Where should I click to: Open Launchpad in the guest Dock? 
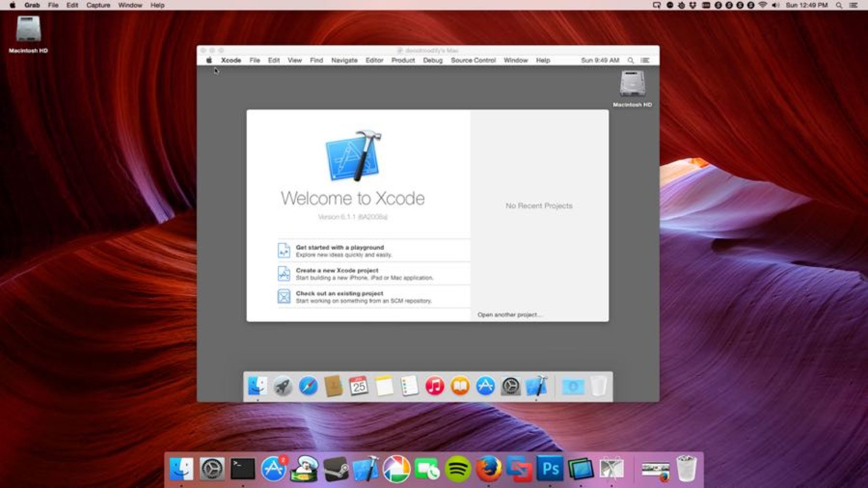[x=283, y=386]
